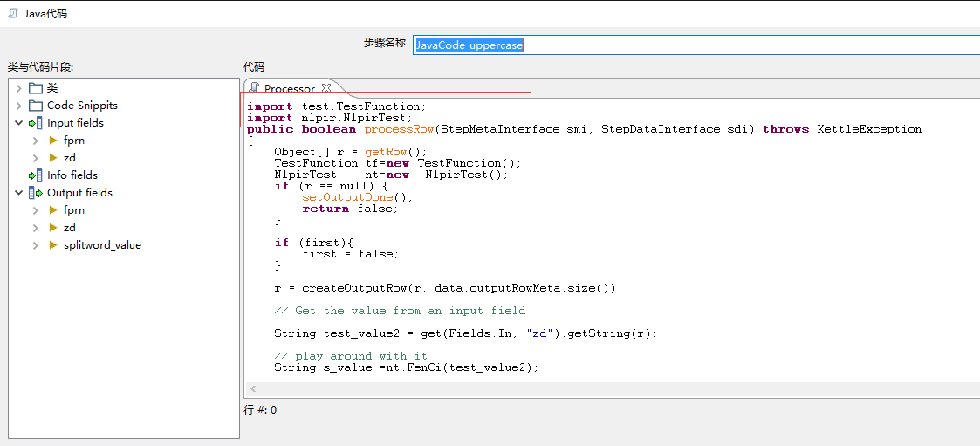Click the processRow method name

coord(400,129)
